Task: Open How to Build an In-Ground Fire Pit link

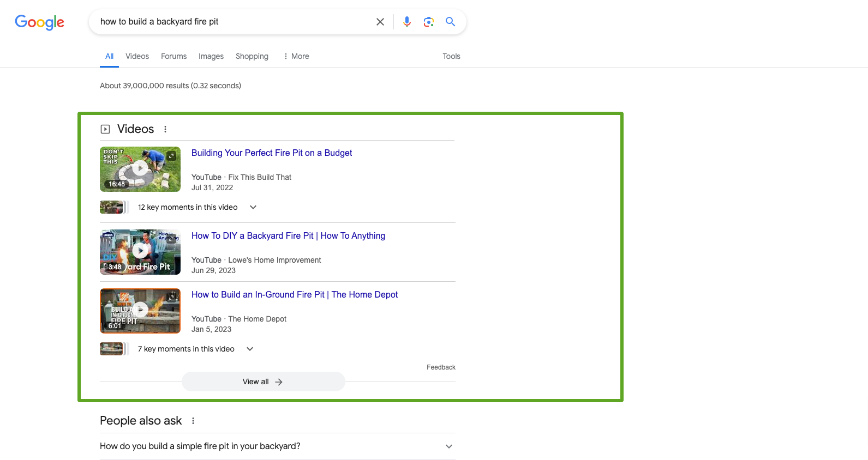Action: 295,295
